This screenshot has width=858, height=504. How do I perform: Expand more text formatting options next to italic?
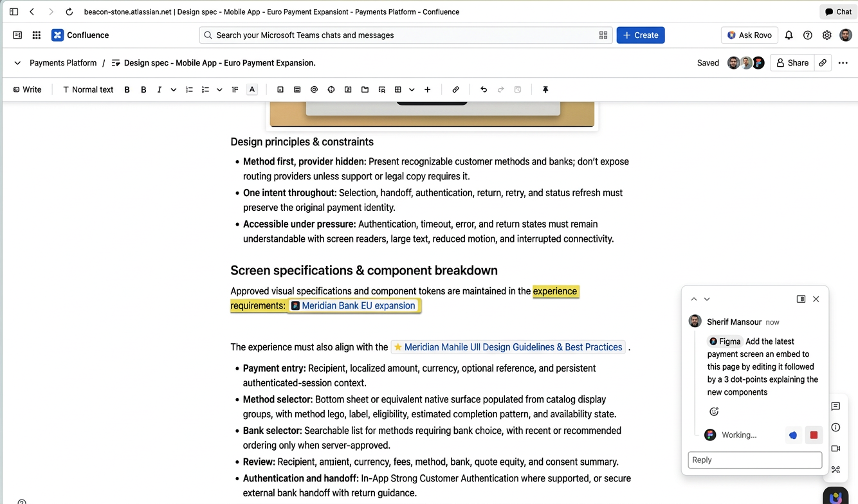click(x=173, y=89)
